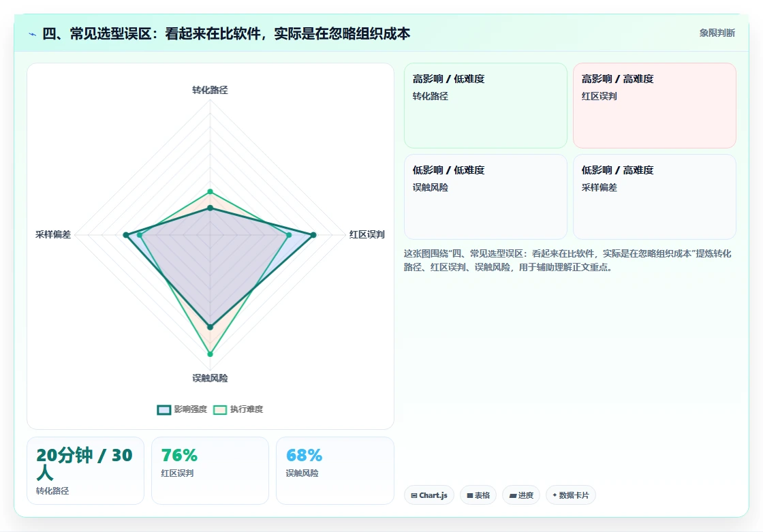Click the 影响强度 data point on 采样偏差 axis

126,235
